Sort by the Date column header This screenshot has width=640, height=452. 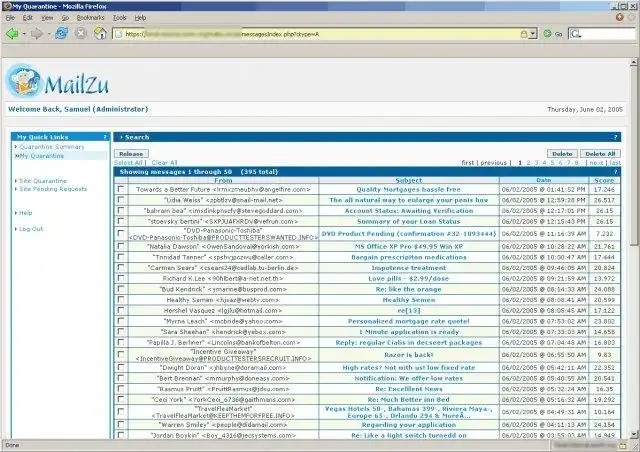(544, 180)
